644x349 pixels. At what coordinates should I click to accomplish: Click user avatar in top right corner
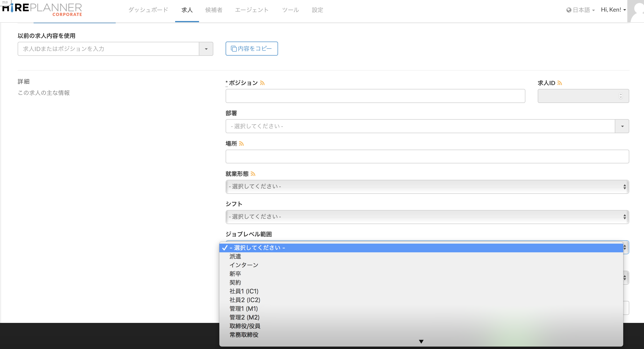636,11
